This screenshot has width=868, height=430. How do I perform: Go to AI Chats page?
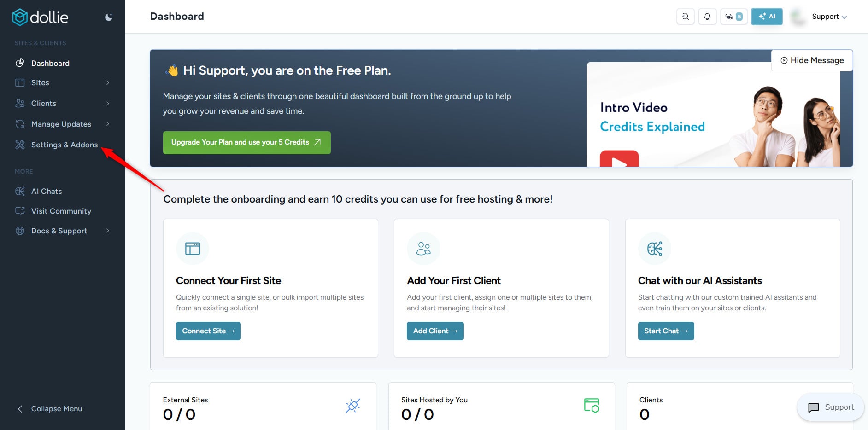pos(46,192)
